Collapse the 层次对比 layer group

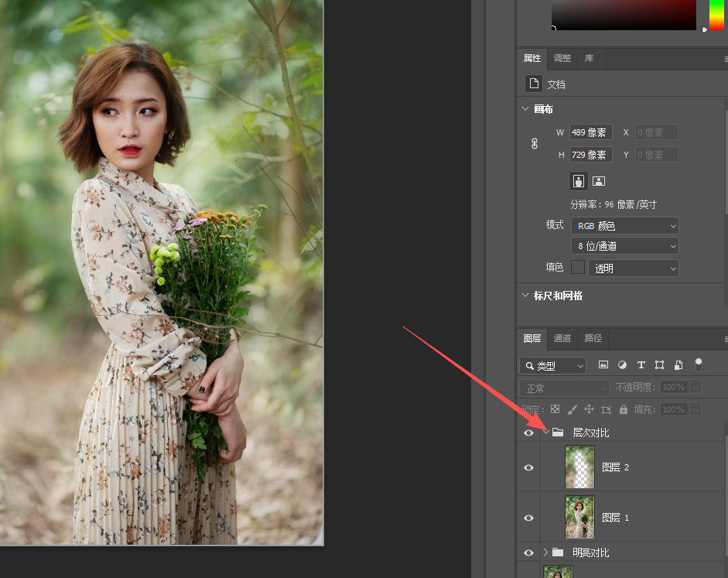point(546,433)
